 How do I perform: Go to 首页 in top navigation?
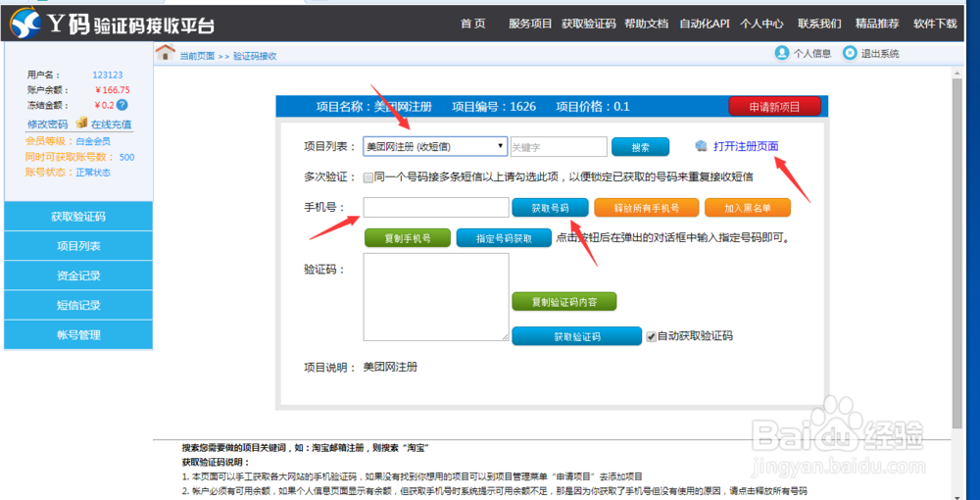(x=473, y=24)
